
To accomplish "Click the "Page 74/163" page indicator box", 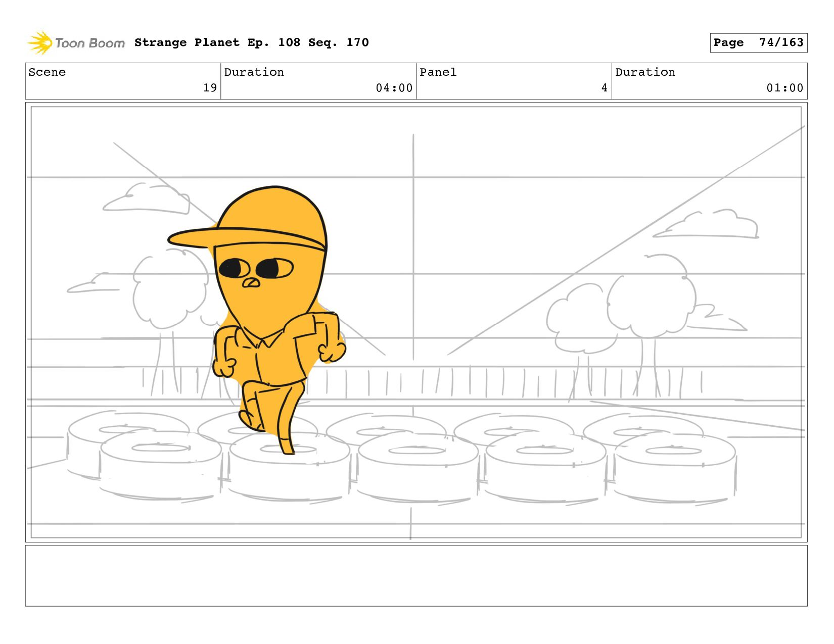I will [758, 42].
